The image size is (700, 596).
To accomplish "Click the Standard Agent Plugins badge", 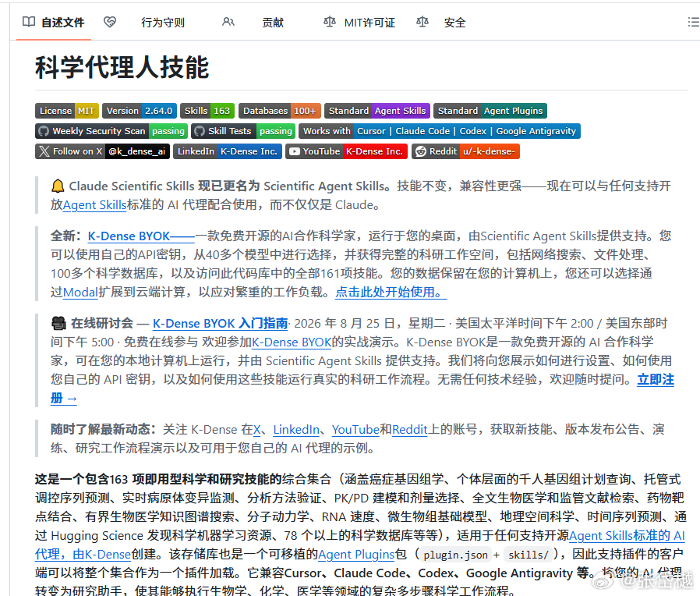I will click(490, 111).
